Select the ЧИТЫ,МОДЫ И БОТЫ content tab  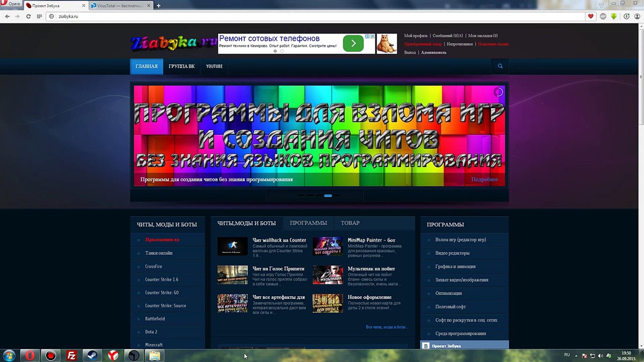pos(247,223)
